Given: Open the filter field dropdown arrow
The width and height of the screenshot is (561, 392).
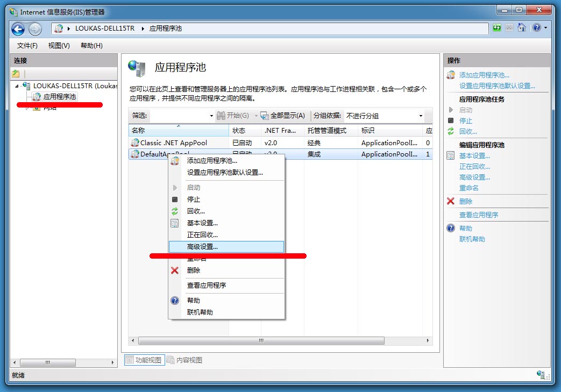Looking at the screenshot, I should point(211,116).
